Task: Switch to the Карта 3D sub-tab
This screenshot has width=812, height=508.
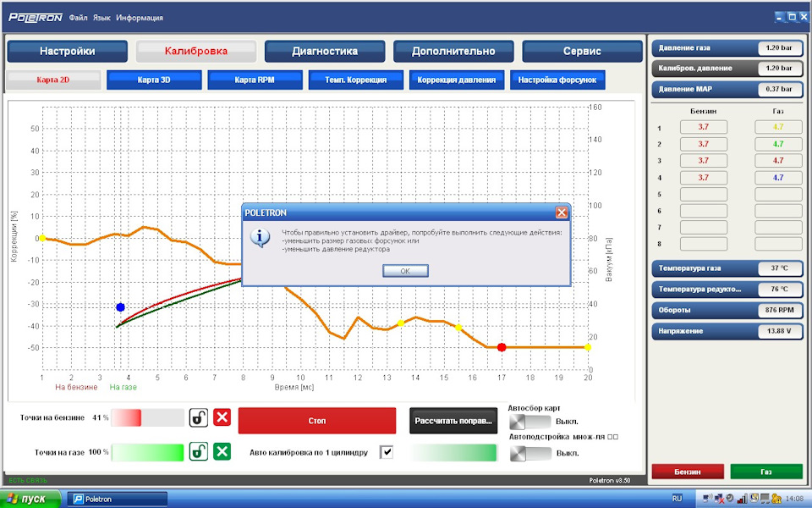Action: [x=154, y=80]
